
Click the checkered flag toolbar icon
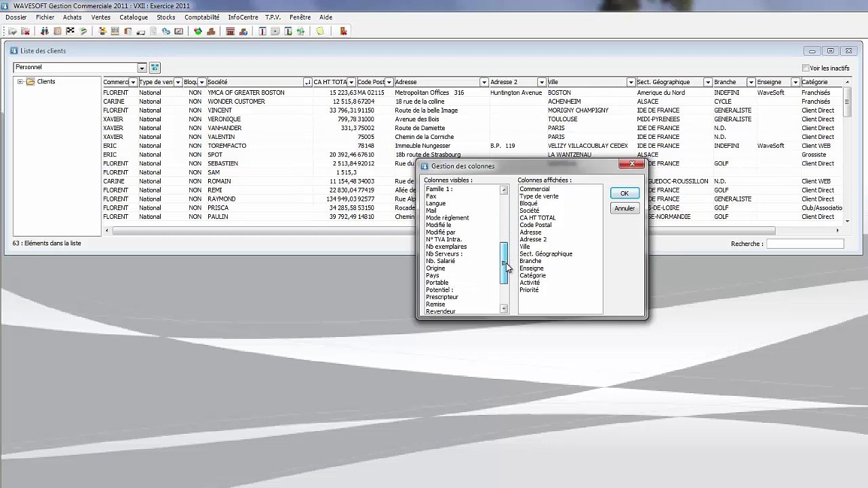tap(70, 31)
